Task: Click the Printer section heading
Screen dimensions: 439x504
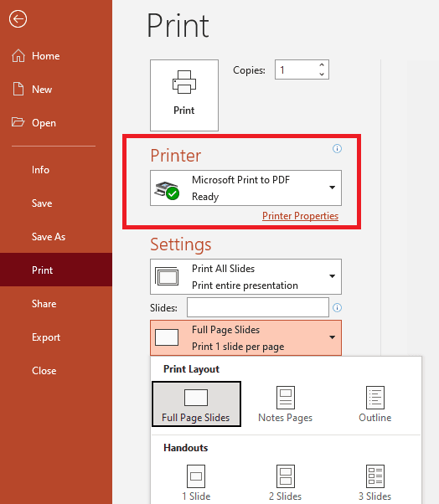Action: coord(176,156)
